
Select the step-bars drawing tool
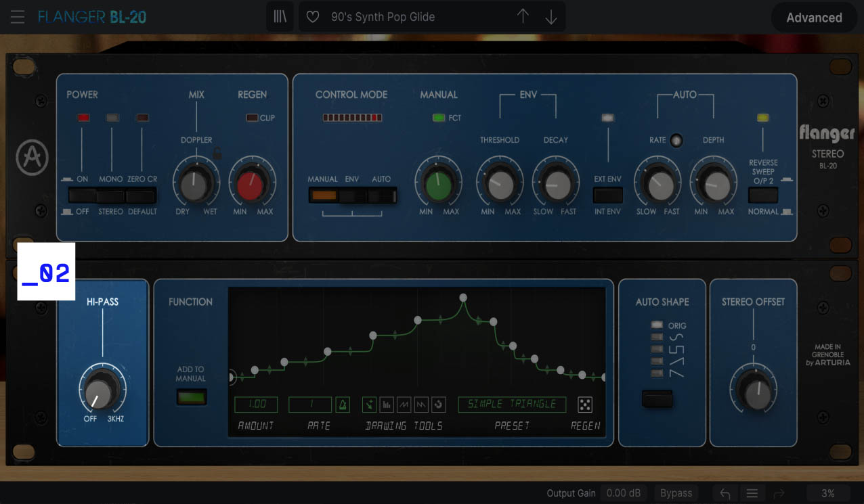[x=386, y=405]
